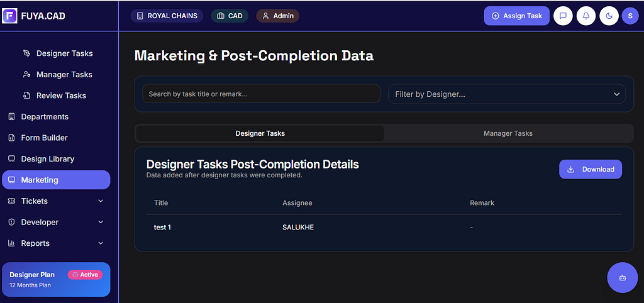Open the test 1 task row
The image size is (644, 303).
tap(163, 227)
